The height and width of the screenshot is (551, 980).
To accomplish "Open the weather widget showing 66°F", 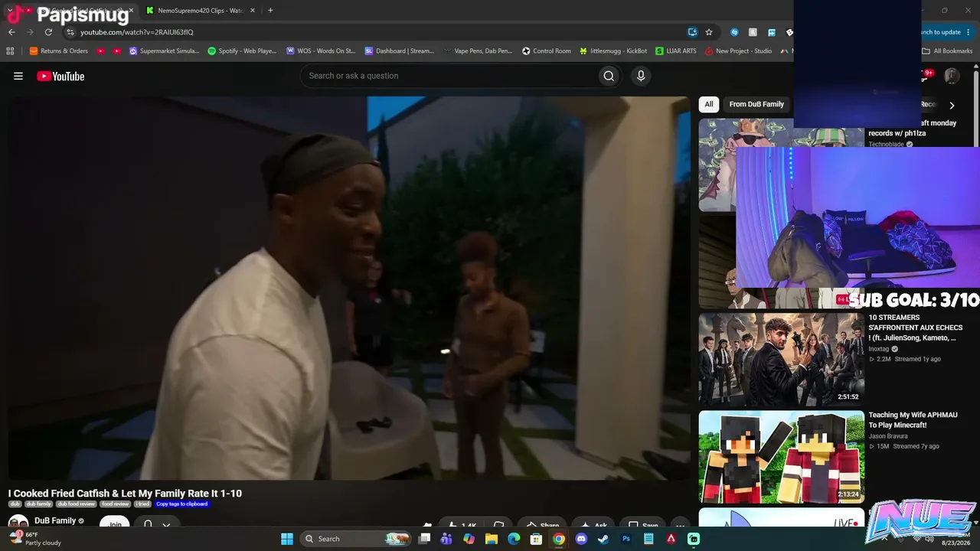I will click(34, 539).
